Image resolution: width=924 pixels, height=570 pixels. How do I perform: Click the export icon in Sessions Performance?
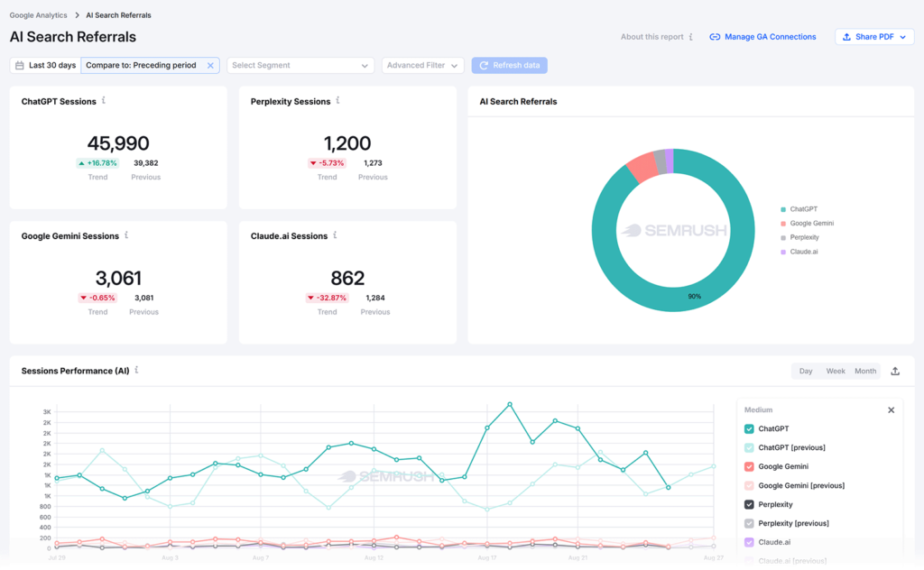click(895, 371)
